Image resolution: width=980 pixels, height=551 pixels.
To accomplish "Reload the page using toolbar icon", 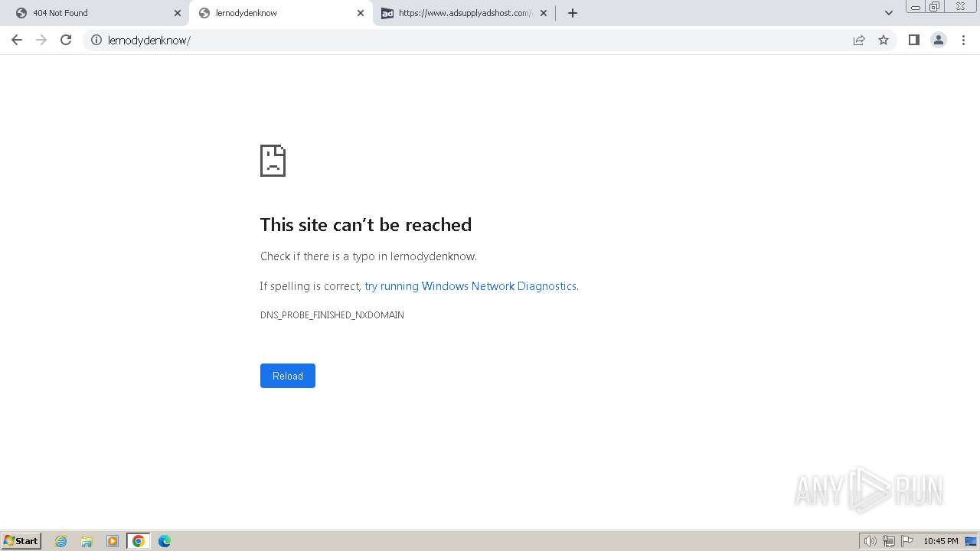I will point(66,40).
